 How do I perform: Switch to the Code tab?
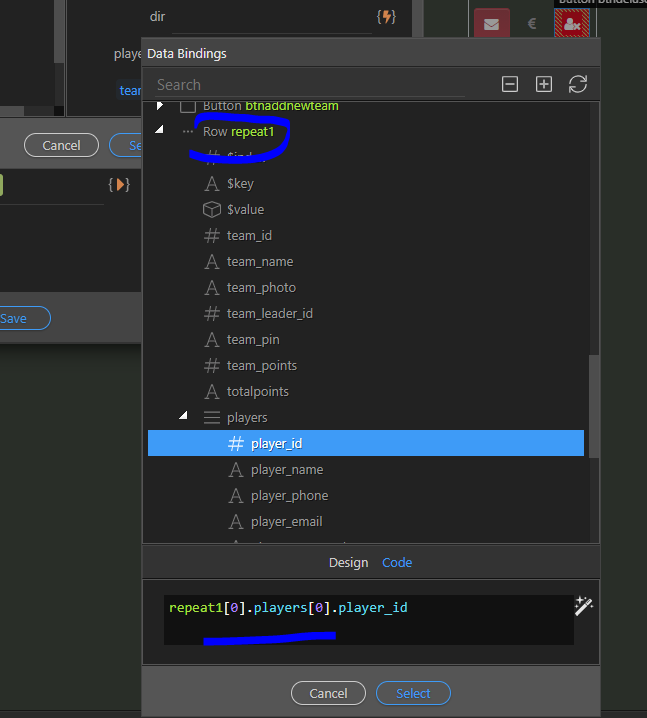click(397, 563)
